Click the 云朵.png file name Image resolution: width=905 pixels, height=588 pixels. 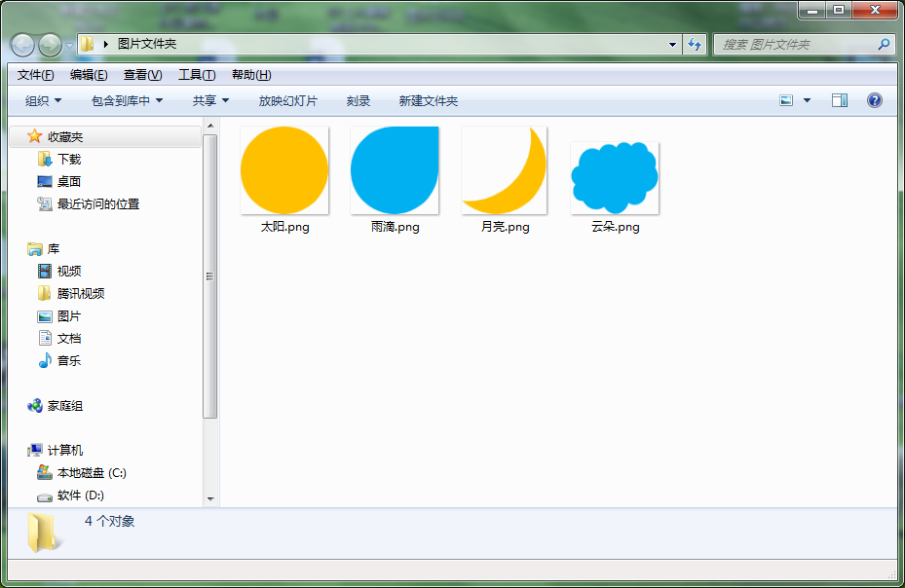coord(616,227)
